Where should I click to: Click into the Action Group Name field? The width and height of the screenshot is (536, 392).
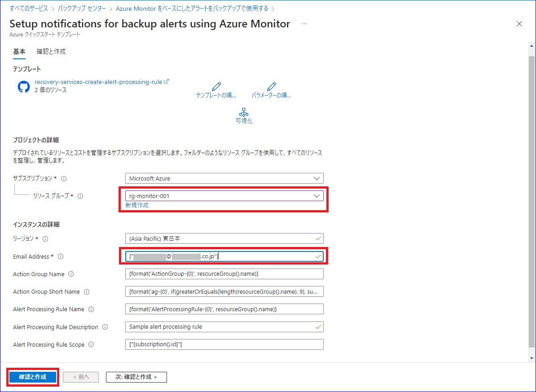[224, 273]
